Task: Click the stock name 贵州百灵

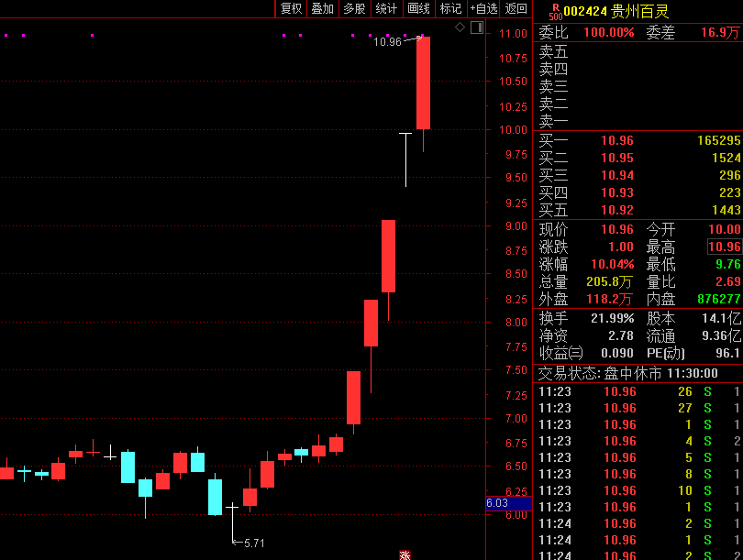Action: (x=640, y=11)
